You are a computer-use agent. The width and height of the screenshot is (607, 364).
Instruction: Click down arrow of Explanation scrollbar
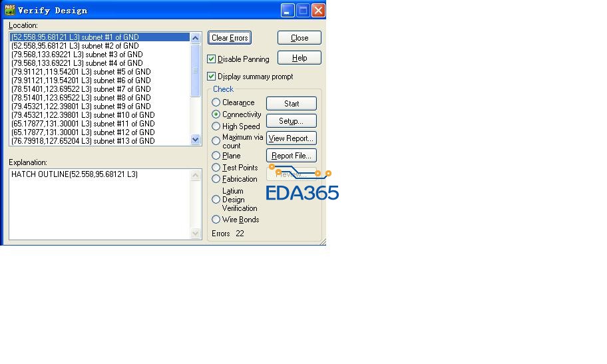[196, 233]
